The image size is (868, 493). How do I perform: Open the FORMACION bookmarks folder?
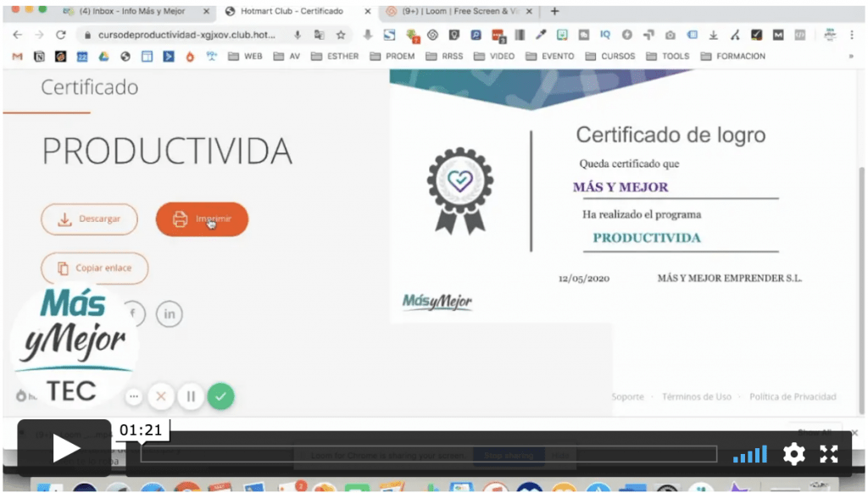point(733,57)
